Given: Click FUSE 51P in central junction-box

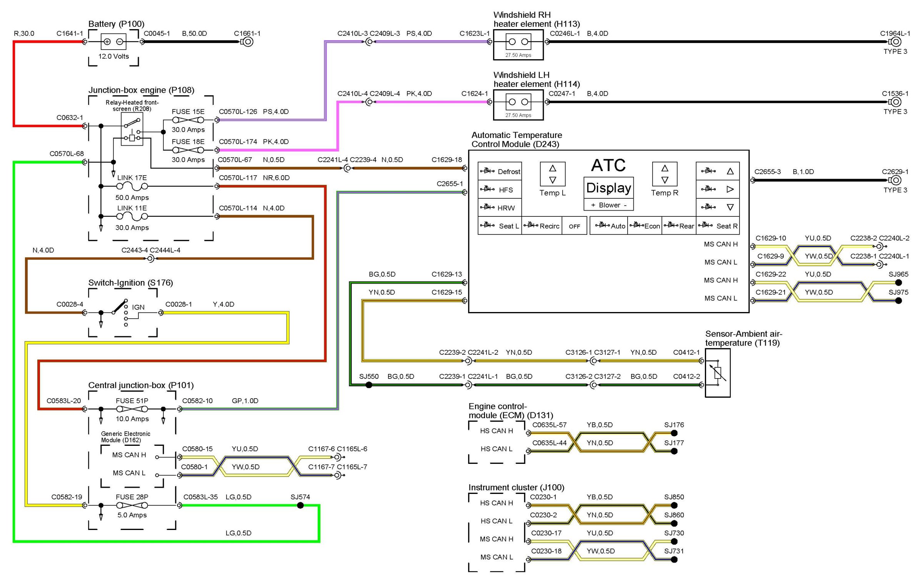Looking at the screenshot, I should pos(132,409).
